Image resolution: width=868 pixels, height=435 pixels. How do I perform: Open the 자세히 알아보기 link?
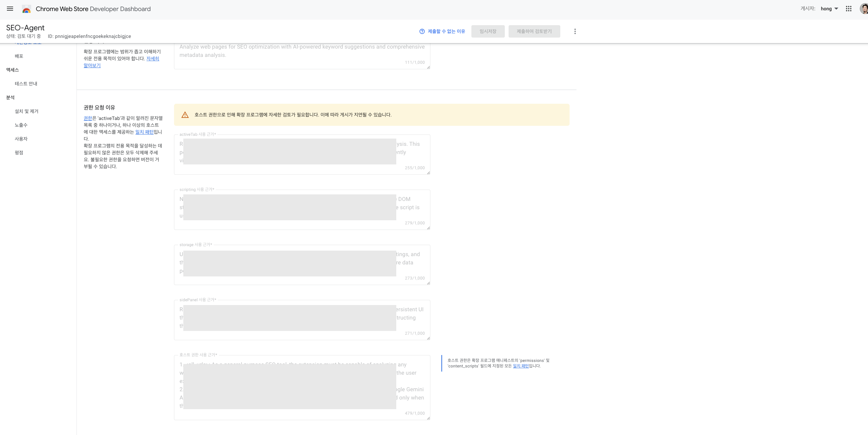153,59
